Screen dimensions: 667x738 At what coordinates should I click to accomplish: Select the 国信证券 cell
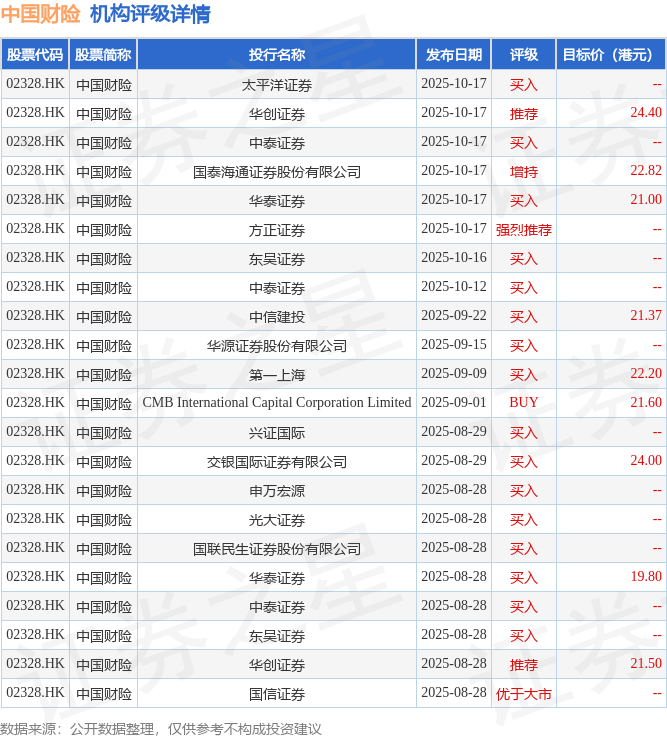click(x=277, y=694)
